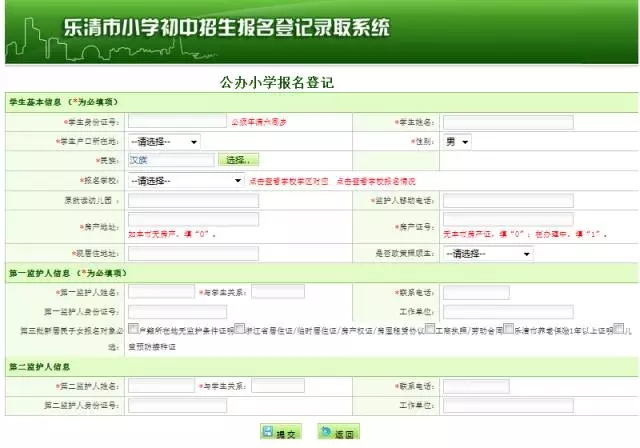Viewport: 640px width, 448px height.
Task: Click the 返回 back button
Action: click(338, 432)
